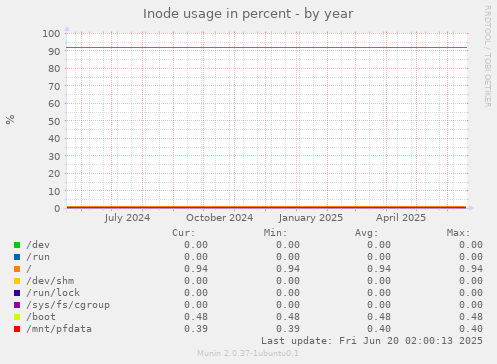
Task: Select the /mnt/pfdata legend label
Action: tap(59, 329)
